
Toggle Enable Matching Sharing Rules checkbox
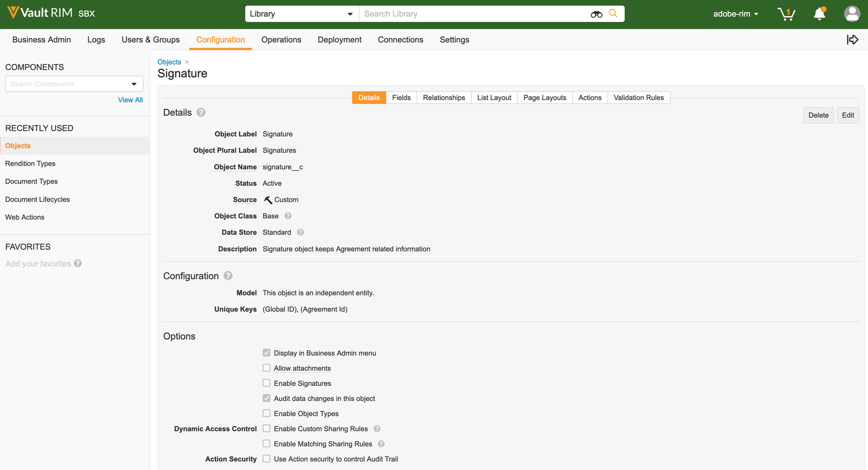point(266,444)
